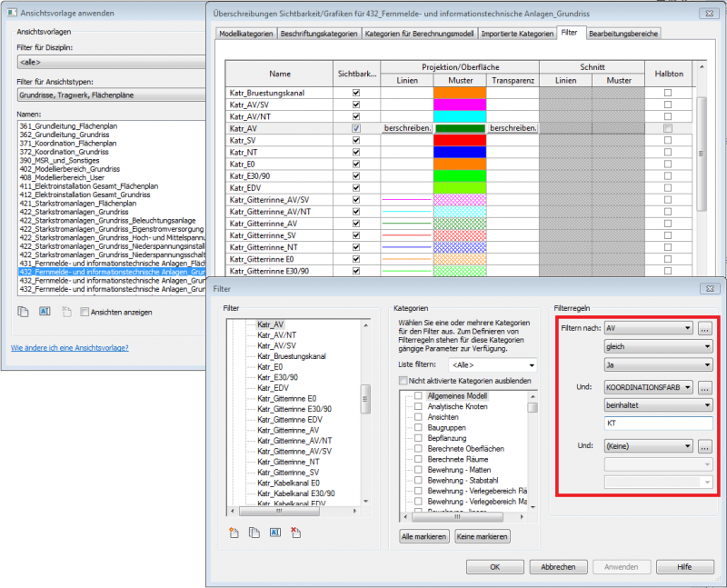Rename the selected view template

tap(45, 312)
